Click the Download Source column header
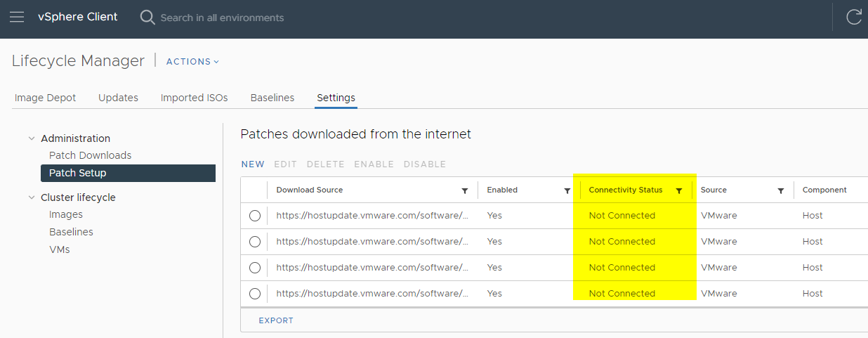Image resolution: width=868 pixels, height=338 pixels. click(x=310, y=190)
